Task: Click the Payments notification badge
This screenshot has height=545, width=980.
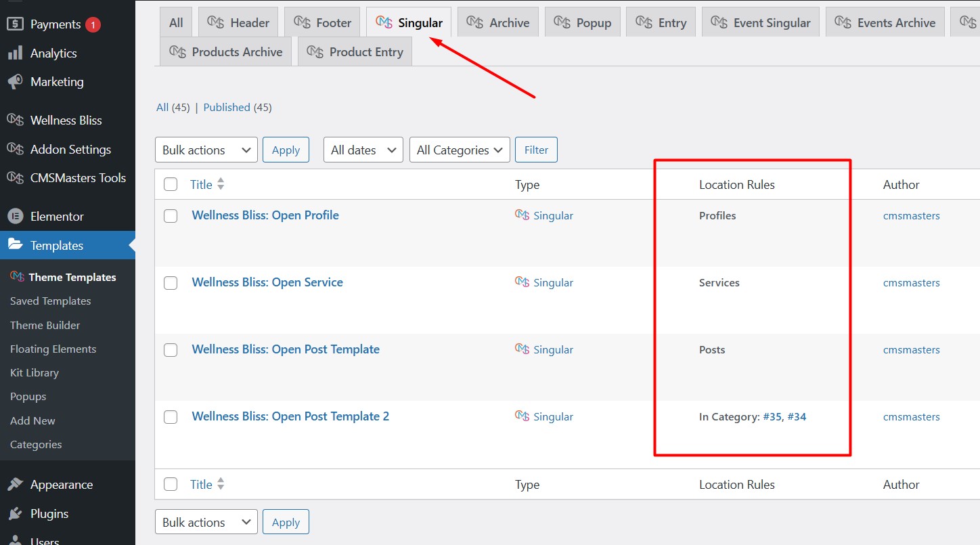Action: [x=93, y=25]
